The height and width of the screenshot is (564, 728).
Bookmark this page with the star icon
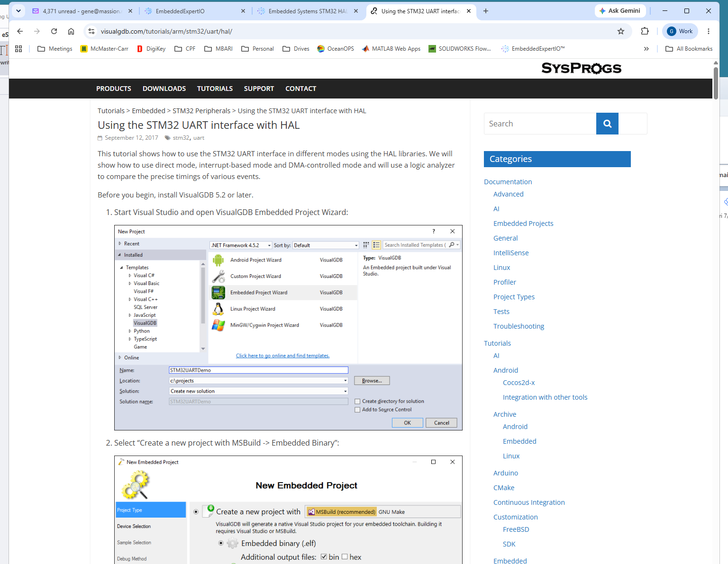click(x=621, y=31)
